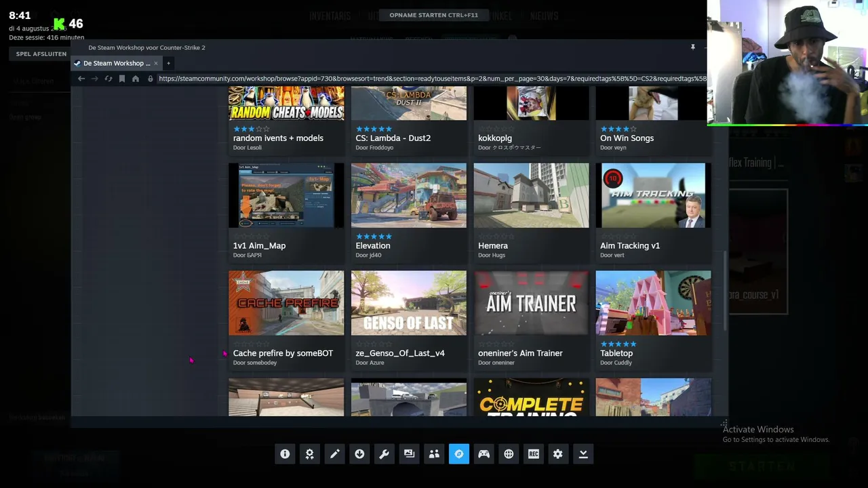Viewport: 868px width, 488px height.
Task: Open the kokkoplg workshop item
Action: [x=495, y=138]
